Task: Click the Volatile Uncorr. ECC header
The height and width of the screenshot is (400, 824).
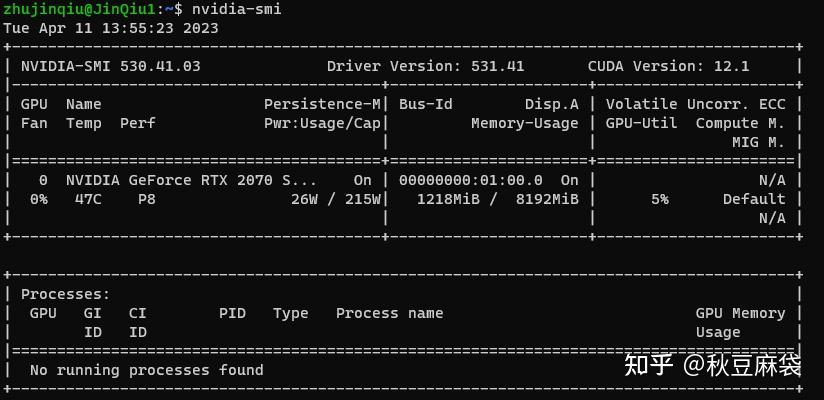Action: 695,104
